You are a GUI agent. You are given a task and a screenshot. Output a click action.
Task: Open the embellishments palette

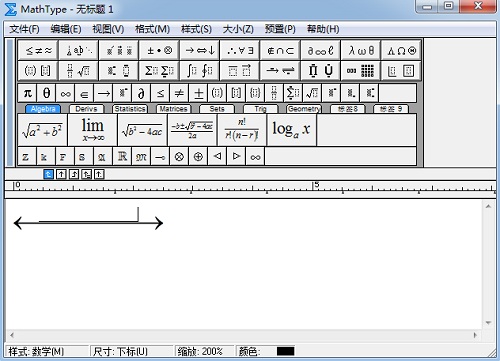tap(119, 50)
